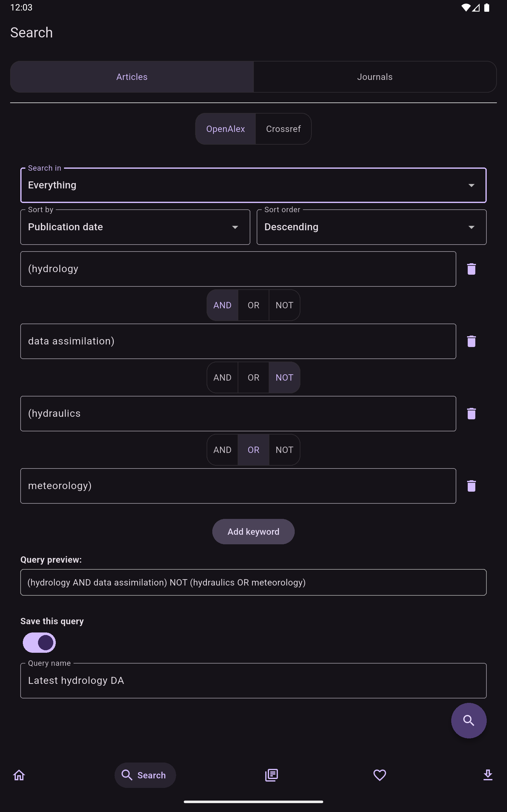Image resolution: width=507 pixels, height=812 pixels.
Task: Remove the "(hydraulics" keyword with trash icon
Action: click(471, 413)
